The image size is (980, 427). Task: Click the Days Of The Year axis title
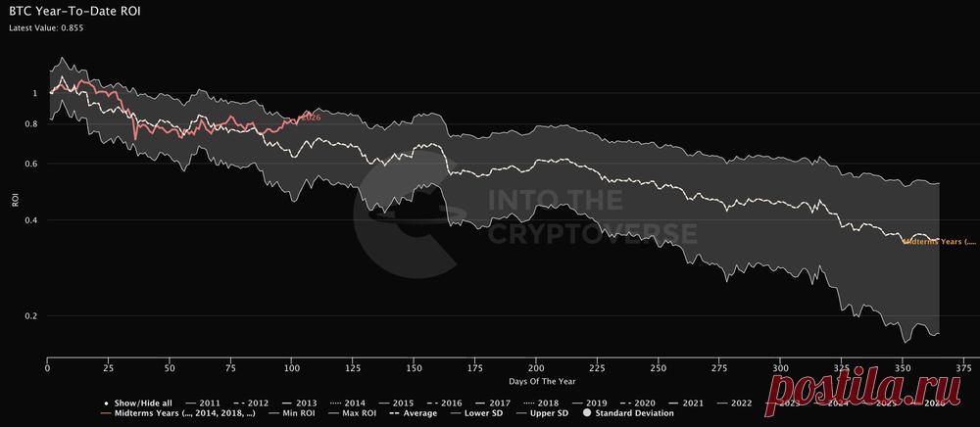click(541, 381)
